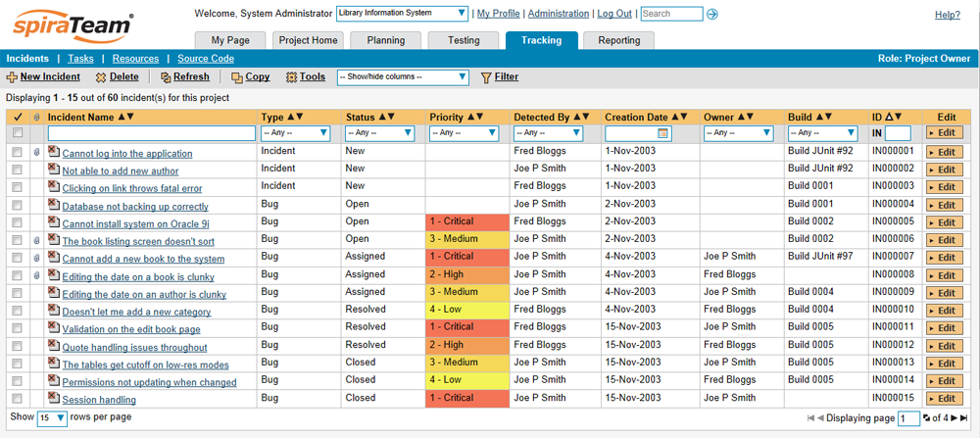Click the Refresh toolbar icon
980x438 pixels.
166,77
